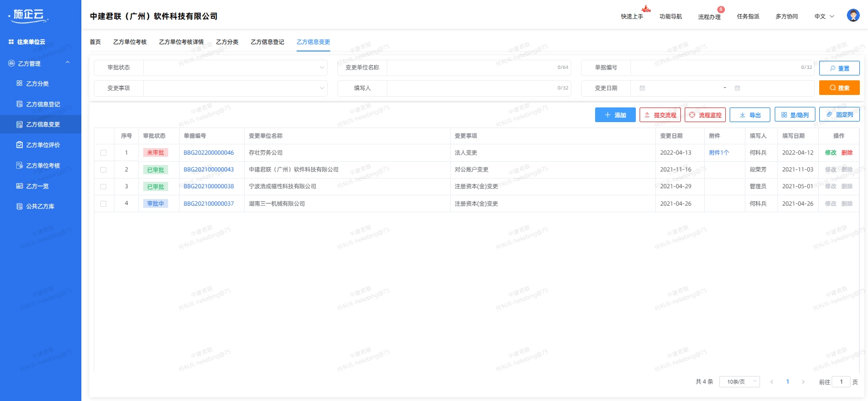This screenshot has width=868, height=401.
Task: Toggle select-all header checkbox cell
Action: click(x=104, y=136)
